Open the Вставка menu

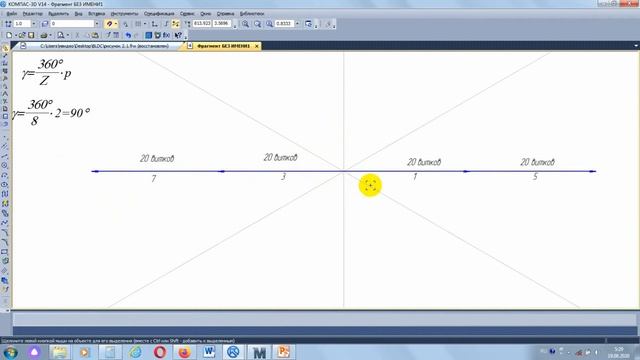point(96,13)
